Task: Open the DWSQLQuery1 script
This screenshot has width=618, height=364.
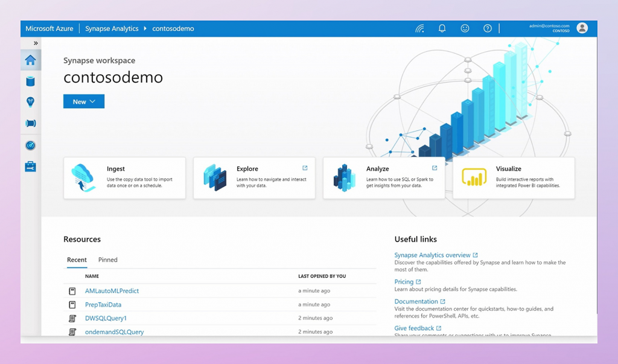Action: tap(106, 318)
